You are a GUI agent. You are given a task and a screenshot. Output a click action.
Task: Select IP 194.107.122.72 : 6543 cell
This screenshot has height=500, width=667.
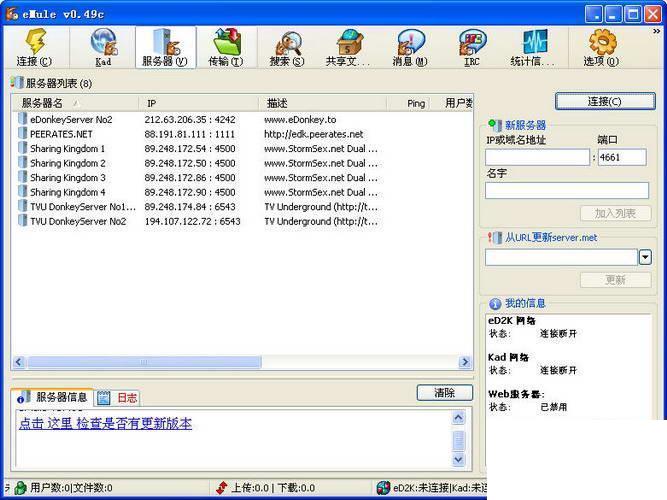(x=192, y=221)
